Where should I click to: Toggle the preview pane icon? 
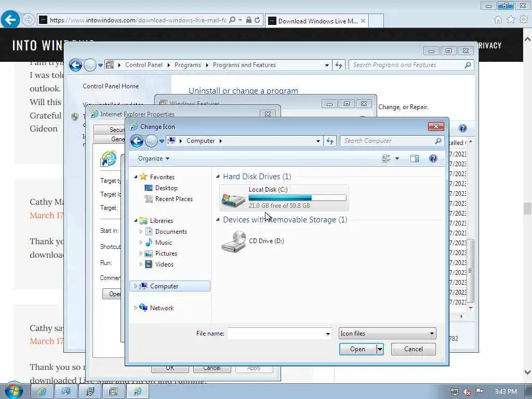414,158
